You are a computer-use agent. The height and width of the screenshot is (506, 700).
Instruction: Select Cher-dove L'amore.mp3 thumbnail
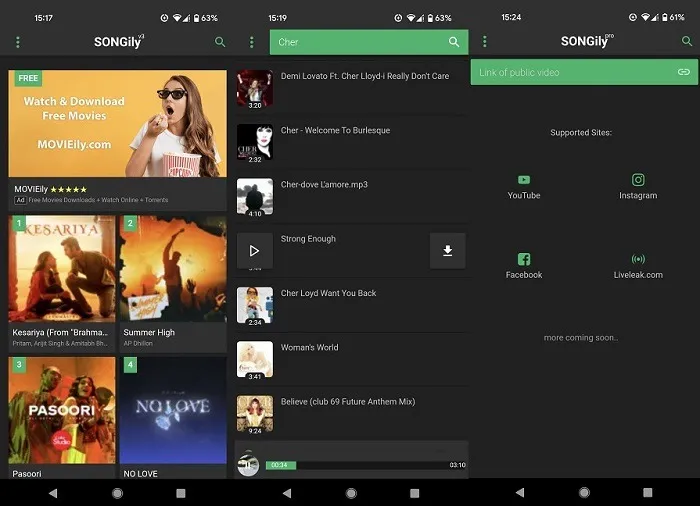pyautogui.click(x=254, y=197)
